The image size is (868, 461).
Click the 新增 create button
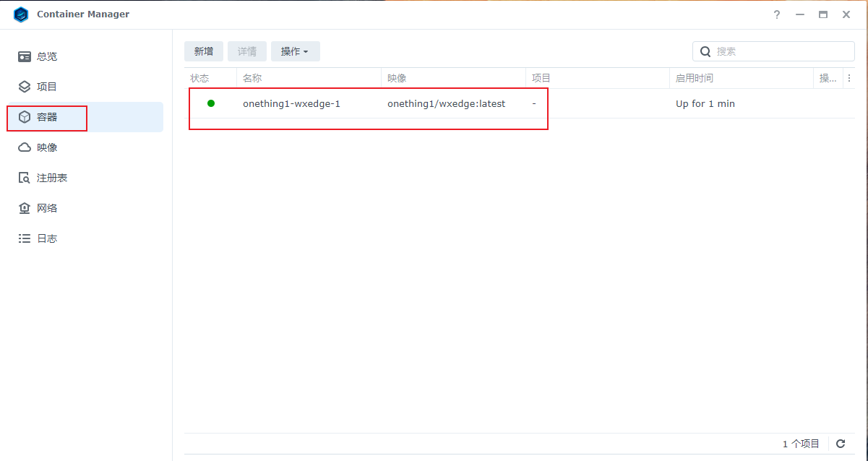point(204,51)
